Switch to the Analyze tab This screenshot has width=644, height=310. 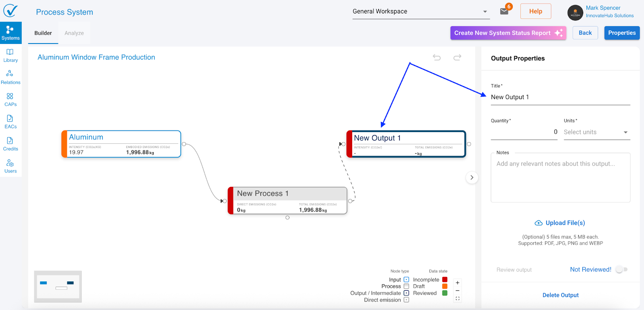pos(74,33)
